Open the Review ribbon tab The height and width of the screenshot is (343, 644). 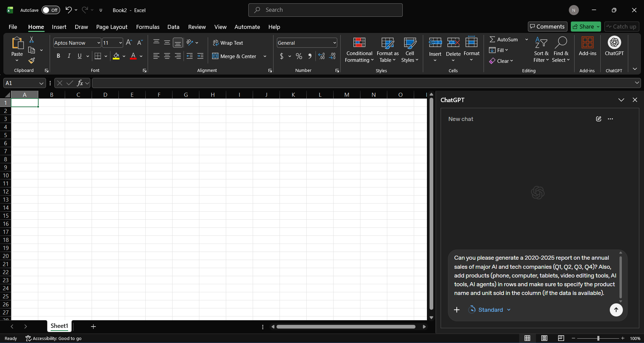point(197,27)
